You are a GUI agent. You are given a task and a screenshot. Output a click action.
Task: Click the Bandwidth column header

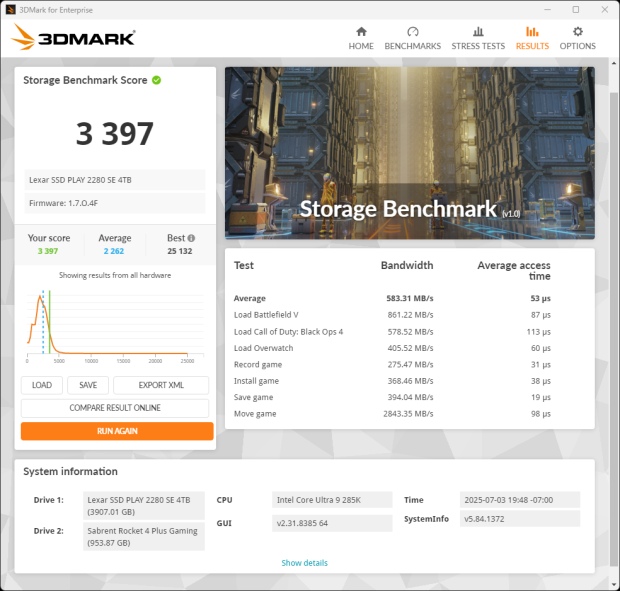click(x=407, y=265)
